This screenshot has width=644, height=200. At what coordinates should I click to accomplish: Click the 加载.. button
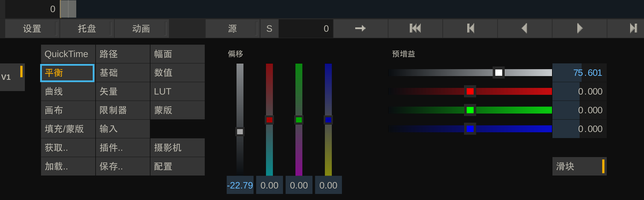click(x=68, y=166)
